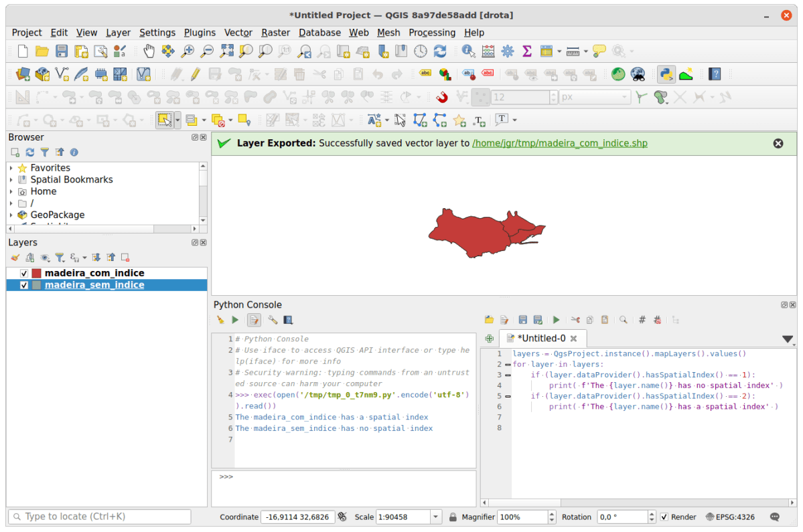
Task: Refresh the Browser panel
Action: [30, 153]
